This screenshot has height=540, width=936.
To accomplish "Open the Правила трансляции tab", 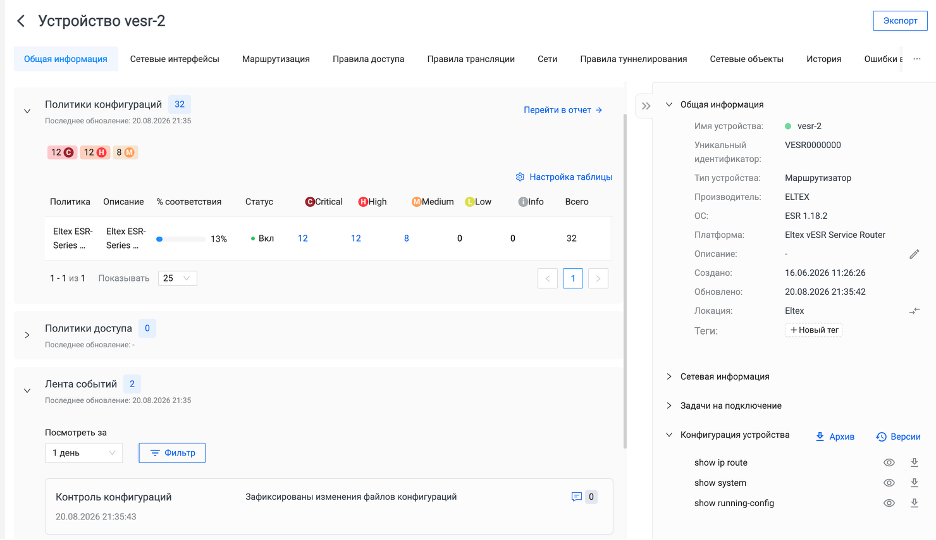I will 470,59.
